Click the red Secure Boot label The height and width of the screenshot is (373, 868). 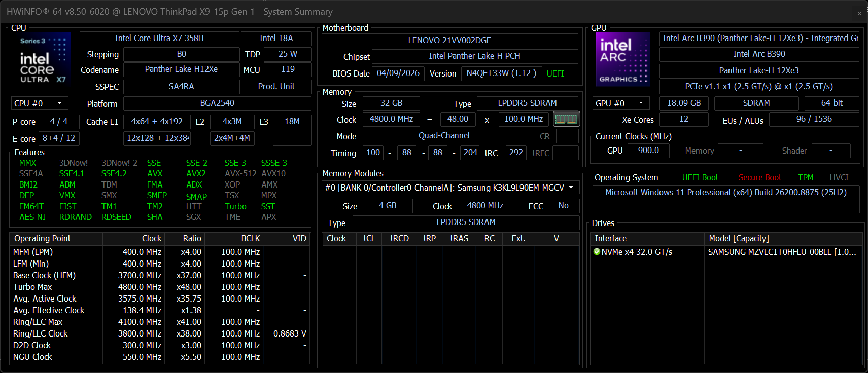coord(760,178)
